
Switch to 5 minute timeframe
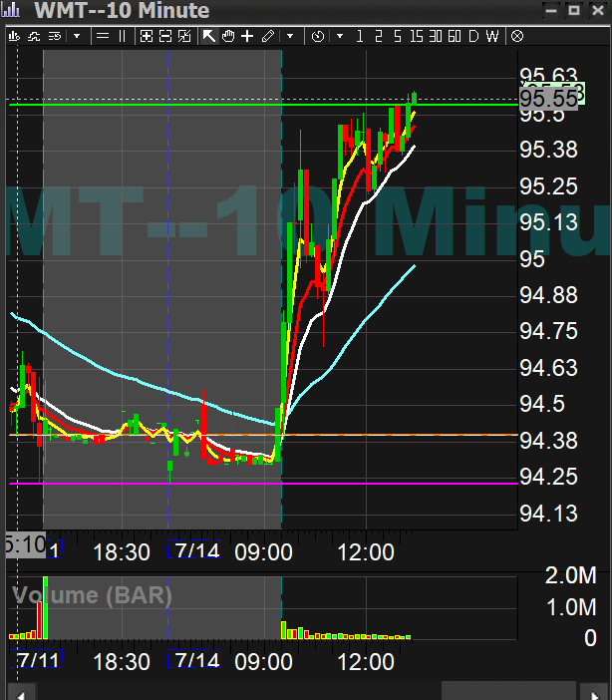(x=398, y=36)
